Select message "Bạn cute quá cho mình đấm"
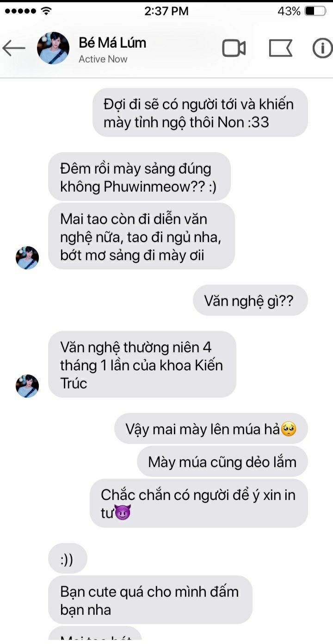This screenshot has height=644, width=333. 150,600
